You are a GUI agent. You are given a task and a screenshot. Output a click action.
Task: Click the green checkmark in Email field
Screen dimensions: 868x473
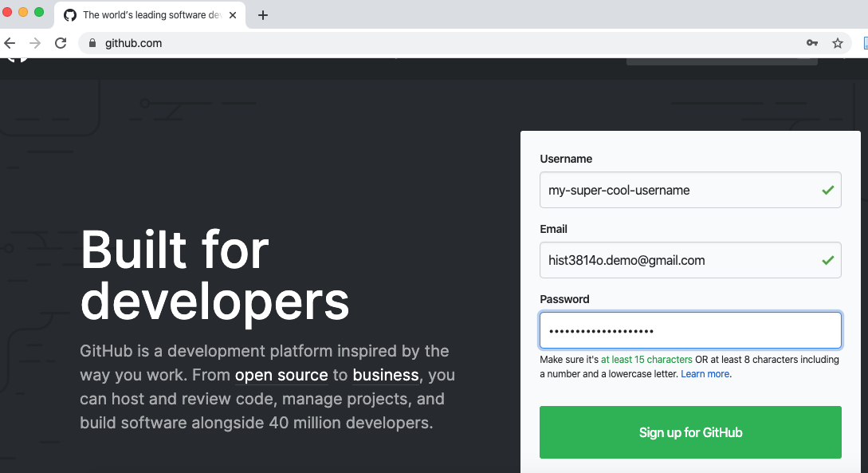click(x=827, y=260)
